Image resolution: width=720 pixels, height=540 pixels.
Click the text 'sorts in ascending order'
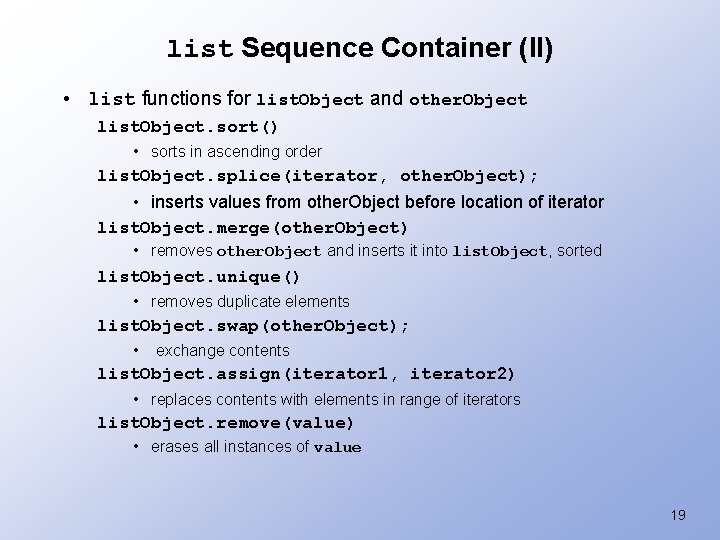click(x=236, y=152)
